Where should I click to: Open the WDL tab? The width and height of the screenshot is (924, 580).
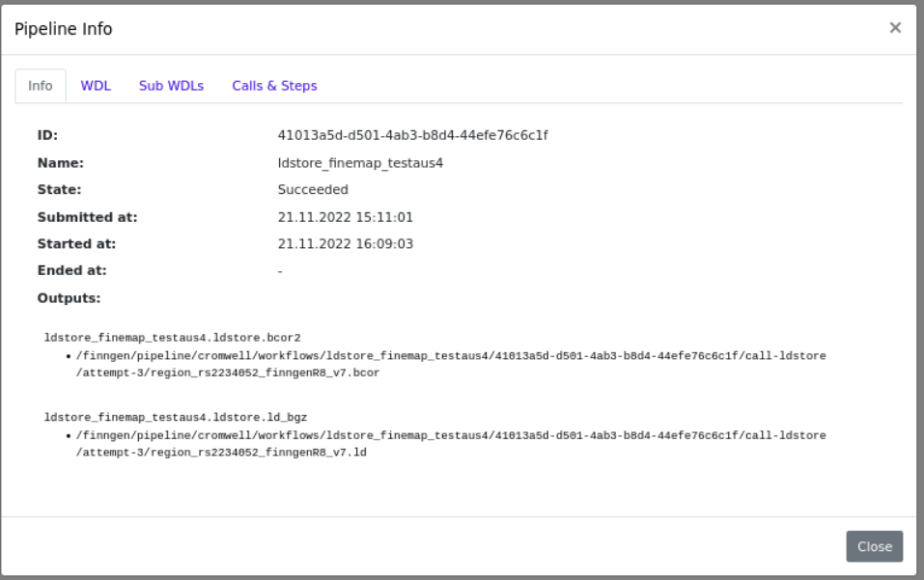point(96,86)
